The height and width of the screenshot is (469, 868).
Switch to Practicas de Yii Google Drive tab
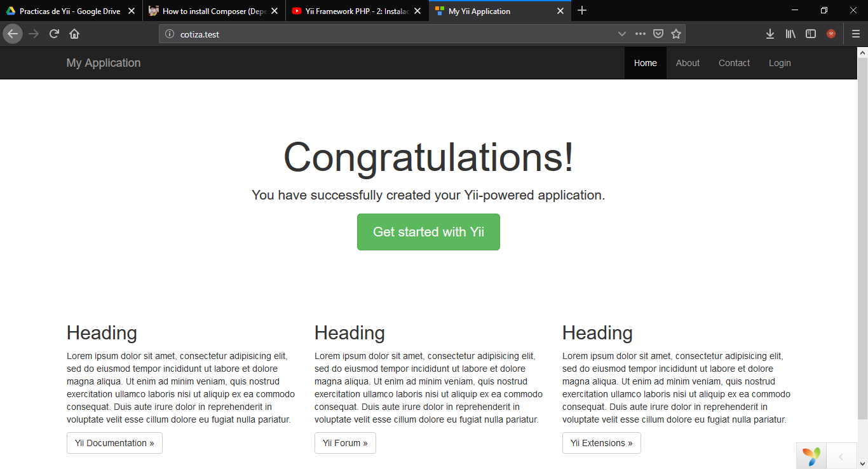click(69, 11)
